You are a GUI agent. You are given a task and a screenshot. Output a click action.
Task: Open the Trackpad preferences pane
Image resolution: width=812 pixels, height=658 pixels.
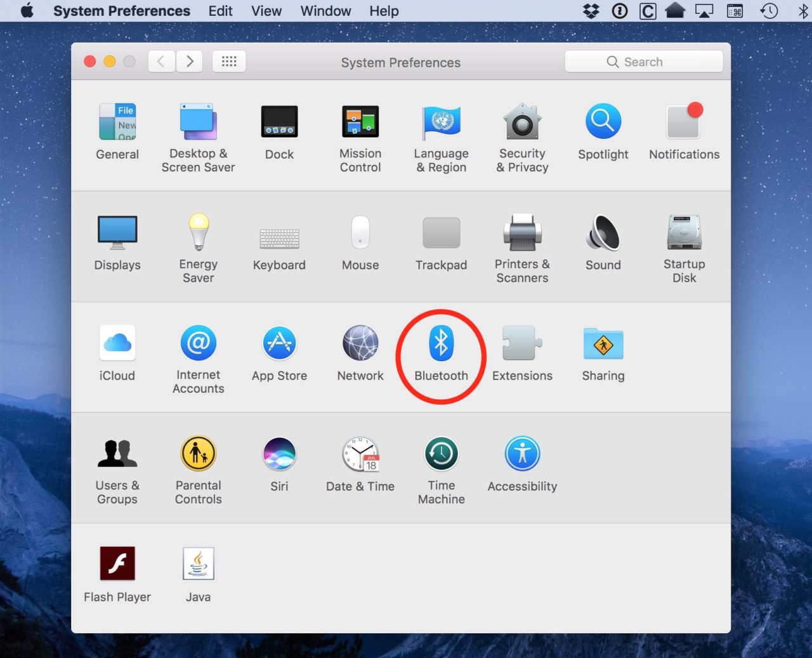tap(442, 243)
